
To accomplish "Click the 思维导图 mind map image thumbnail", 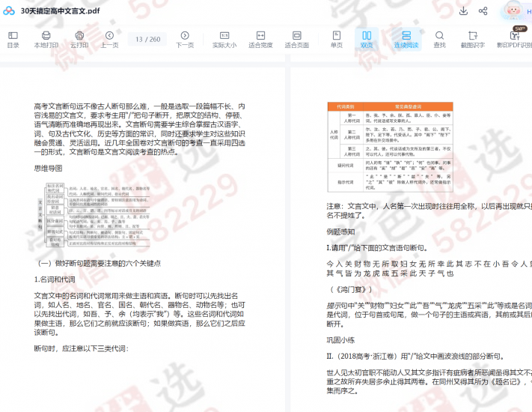I will click(94, 215).
